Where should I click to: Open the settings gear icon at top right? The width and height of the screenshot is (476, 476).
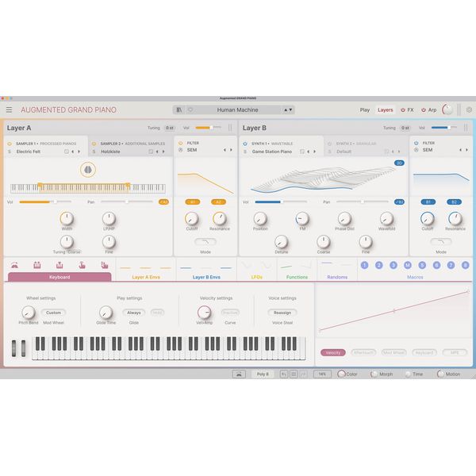(x=469, y=110)
